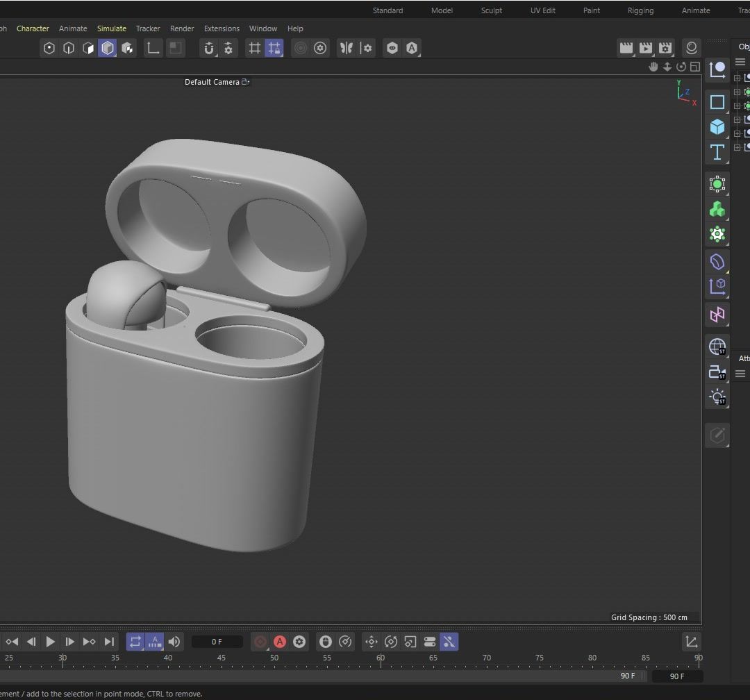750x700 pixels.
Task: Open Text object tool palette
Action: click(717, 152)
